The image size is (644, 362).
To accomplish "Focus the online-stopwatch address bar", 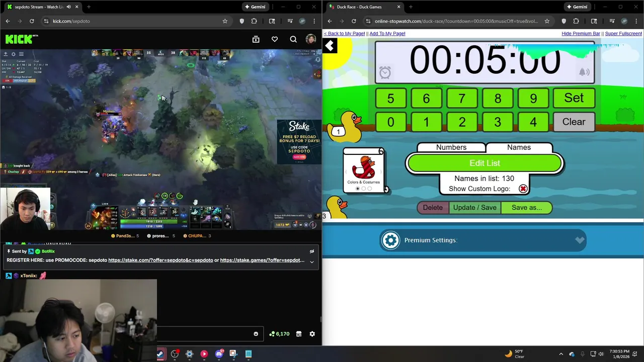I will point(455,21).
